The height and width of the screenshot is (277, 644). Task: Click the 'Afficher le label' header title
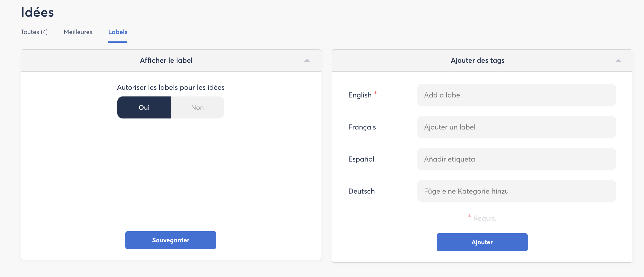click(x=166, y=60)
